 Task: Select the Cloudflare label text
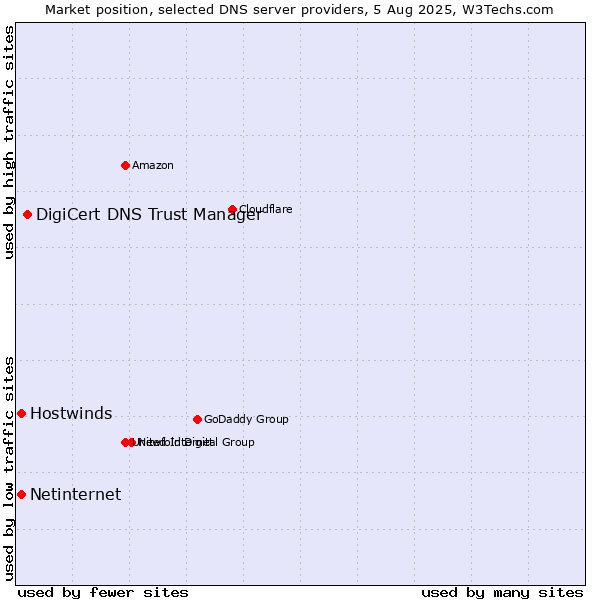(x=266, y=209)
